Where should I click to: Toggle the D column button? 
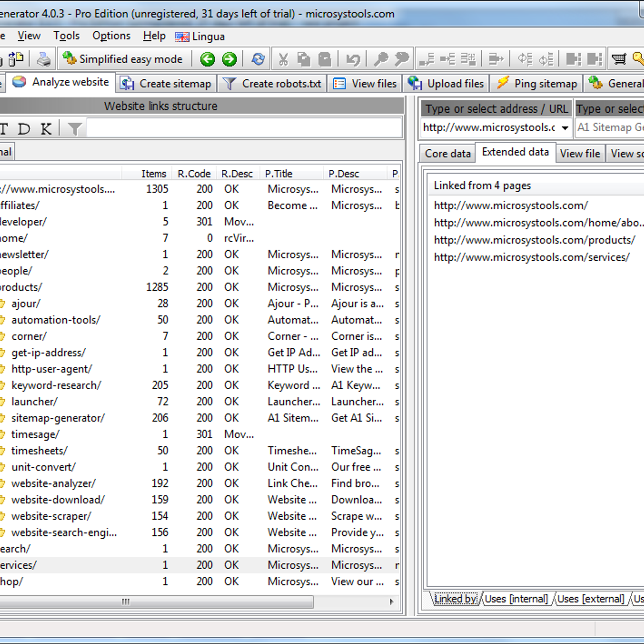click(24, 129)
